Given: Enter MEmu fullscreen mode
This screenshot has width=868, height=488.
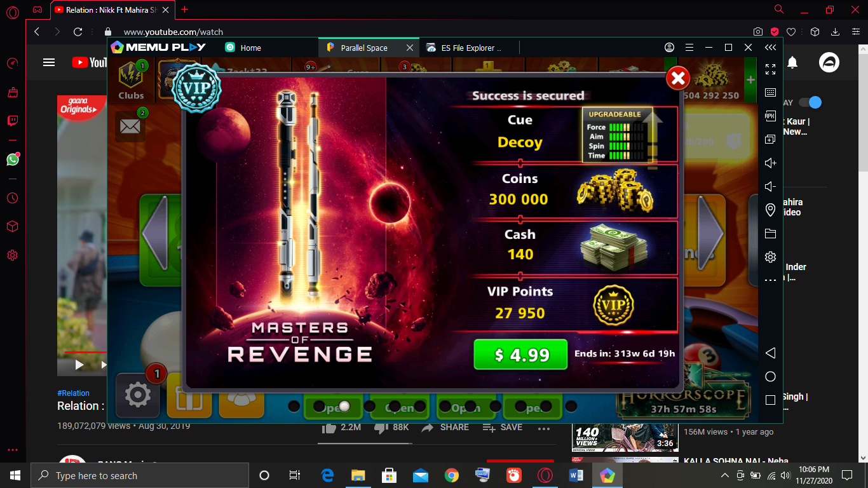Looking at the screenshot, I should [770, 69].
